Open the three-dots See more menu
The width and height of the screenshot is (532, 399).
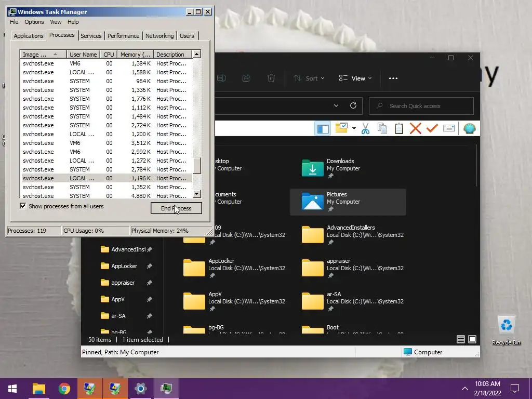(393, 78)
